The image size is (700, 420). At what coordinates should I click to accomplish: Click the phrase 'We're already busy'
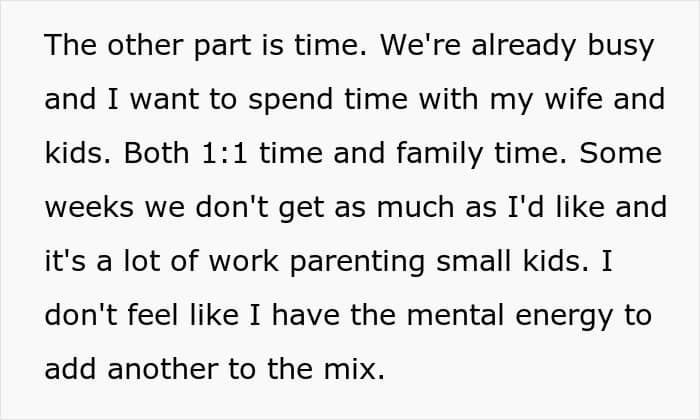pos(517,46)
